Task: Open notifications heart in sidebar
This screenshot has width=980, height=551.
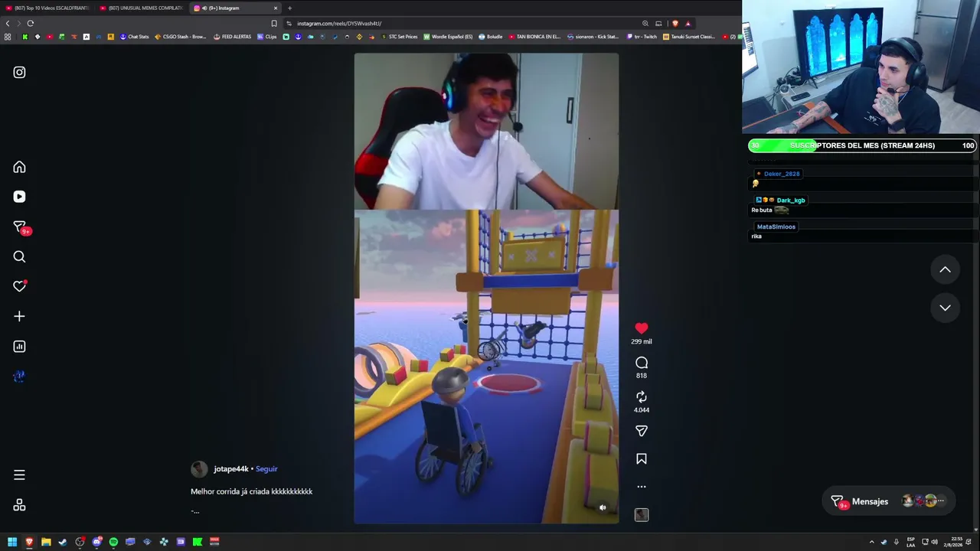Action: pos(19,286)
